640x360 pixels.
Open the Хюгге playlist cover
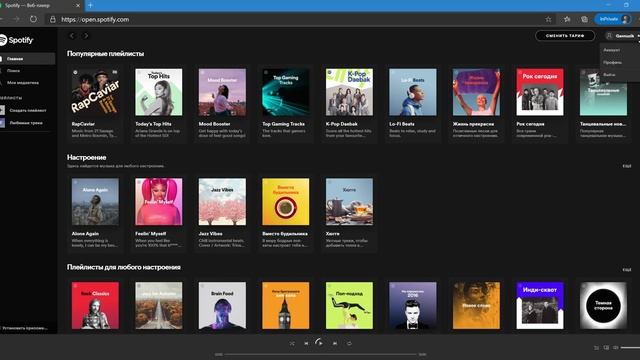point(349,202)
